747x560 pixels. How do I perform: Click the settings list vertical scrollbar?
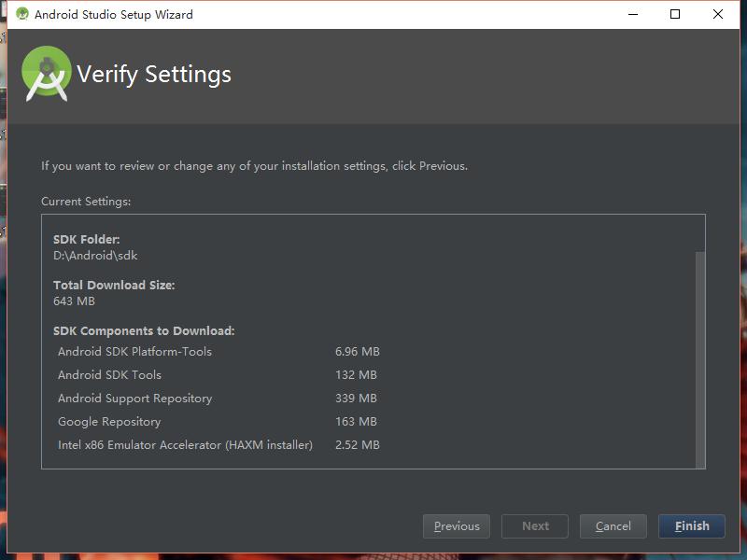700,355
